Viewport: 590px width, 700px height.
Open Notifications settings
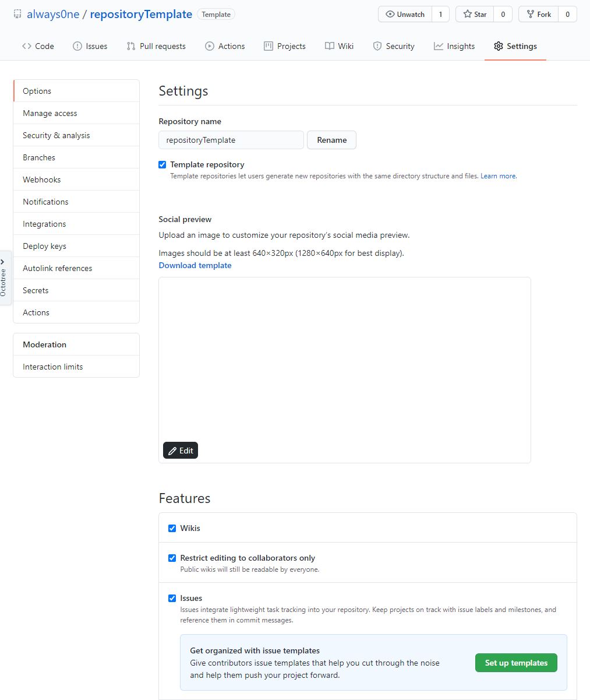pyautogui.click(x=76, y=202)
